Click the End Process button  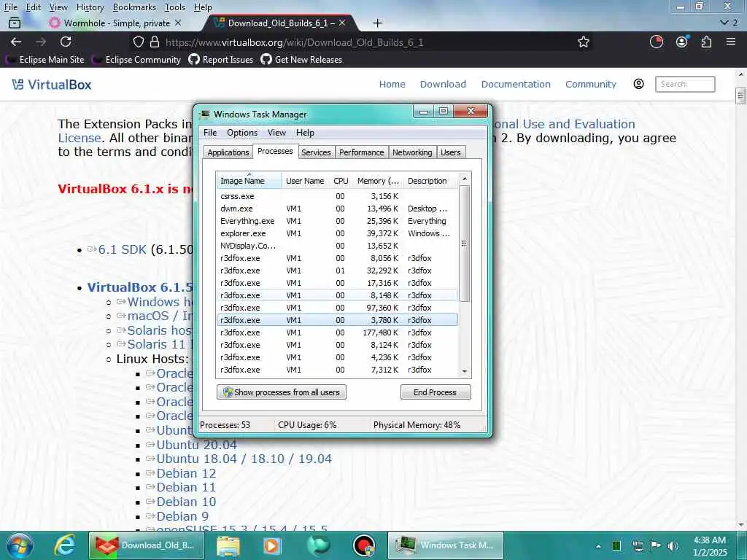point(436,392)
